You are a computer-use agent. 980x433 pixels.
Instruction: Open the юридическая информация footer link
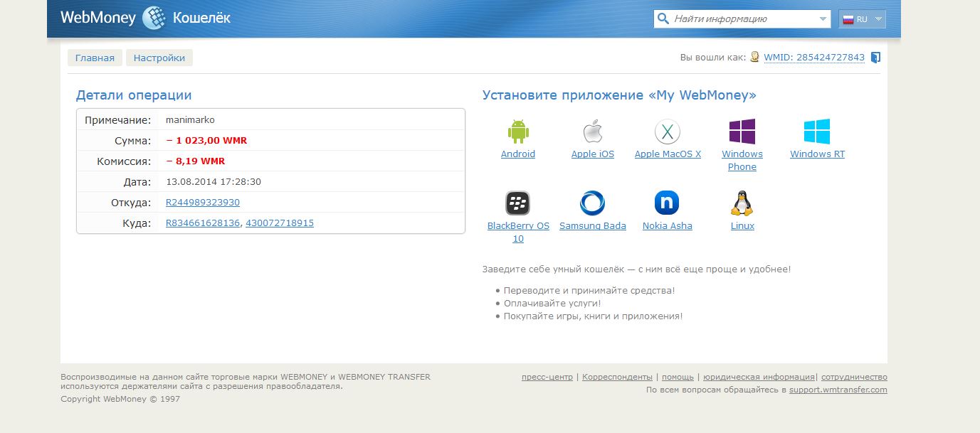click(759, 377)
